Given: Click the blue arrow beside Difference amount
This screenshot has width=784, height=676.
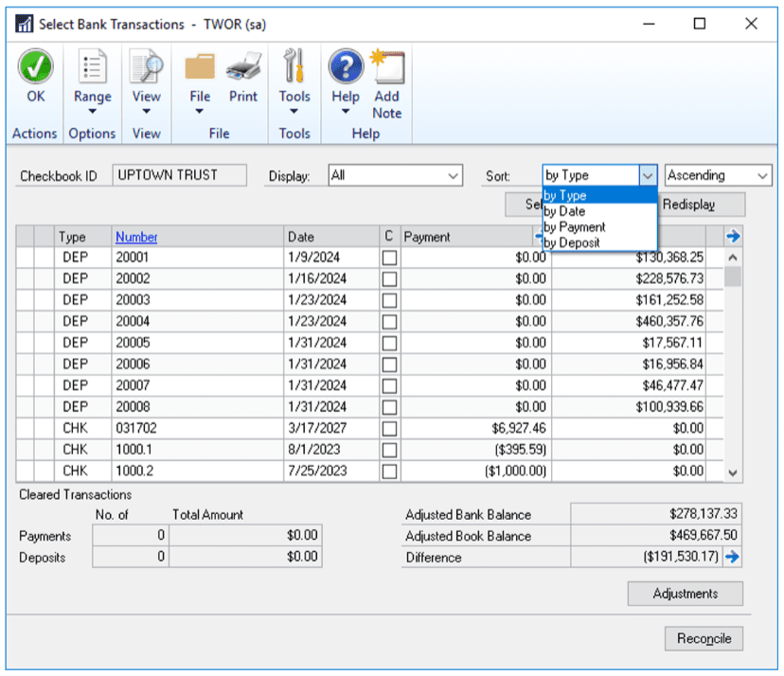Looking at the screenshot, I should click(732, 558).
